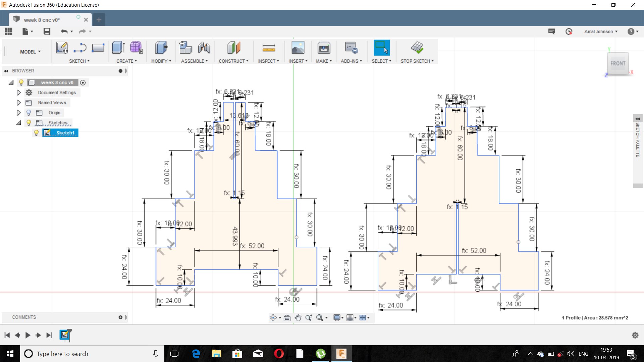Click the Save disk icon
Image resolution: width=644 pixels, height=362 pixels.
pyautogui.click(x=47, y=32)
